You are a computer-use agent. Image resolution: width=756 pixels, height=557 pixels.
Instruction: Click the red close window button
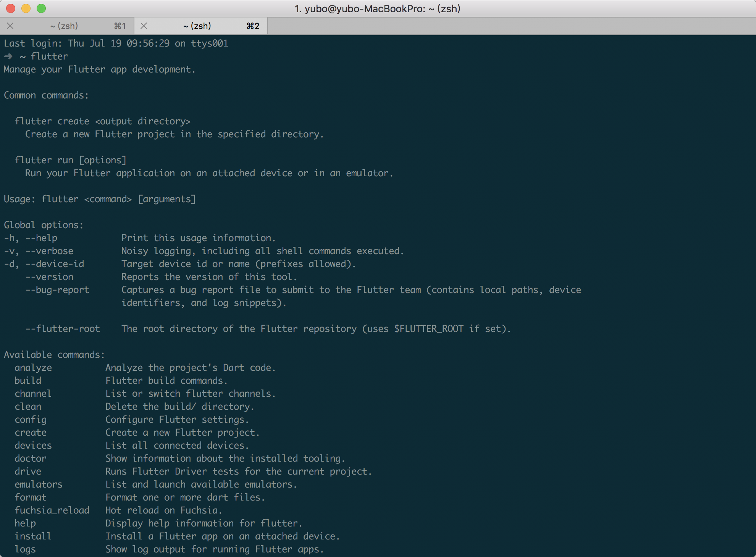11,8
